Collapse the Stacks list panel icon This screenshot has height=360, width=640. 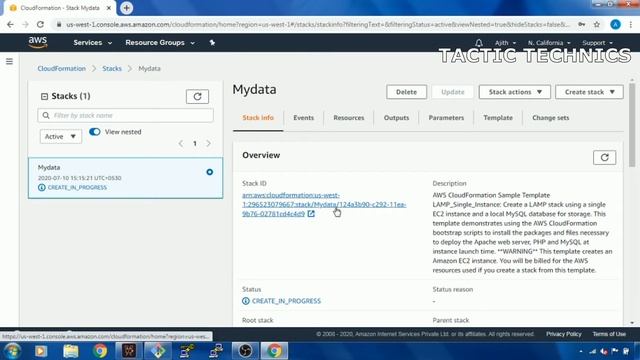[x=44, y=96]
